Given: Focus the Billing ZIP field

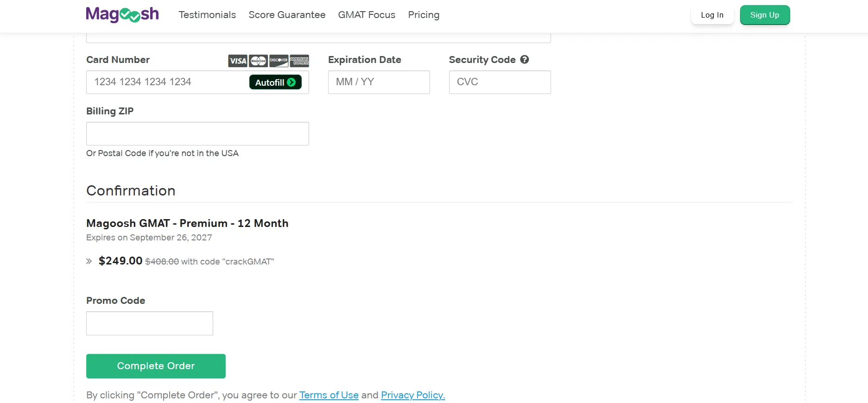Looking at the screenshot, I should pyautogui.click(x=197, y=133).
